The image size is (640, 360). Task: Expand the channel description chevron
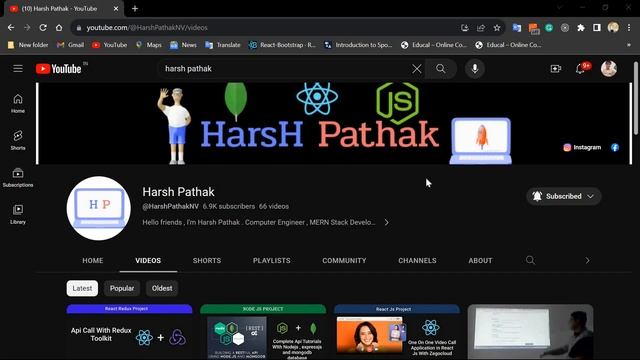pos(386,222)
